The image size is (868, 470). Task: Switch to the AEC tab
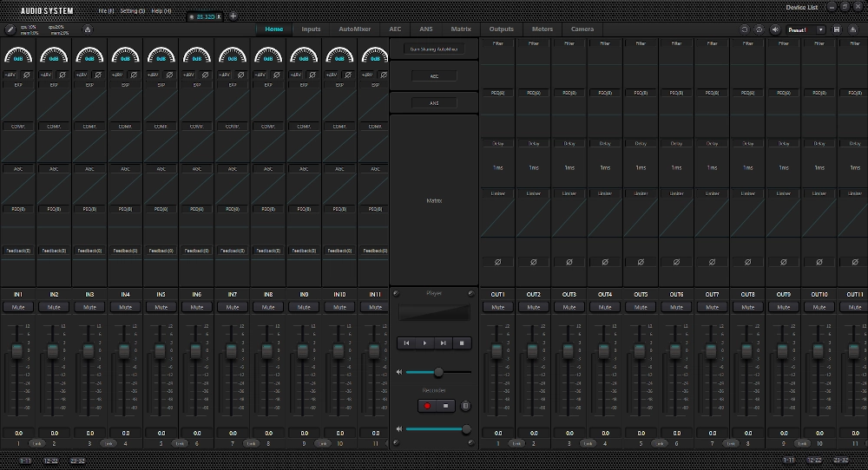click(395, 29)
